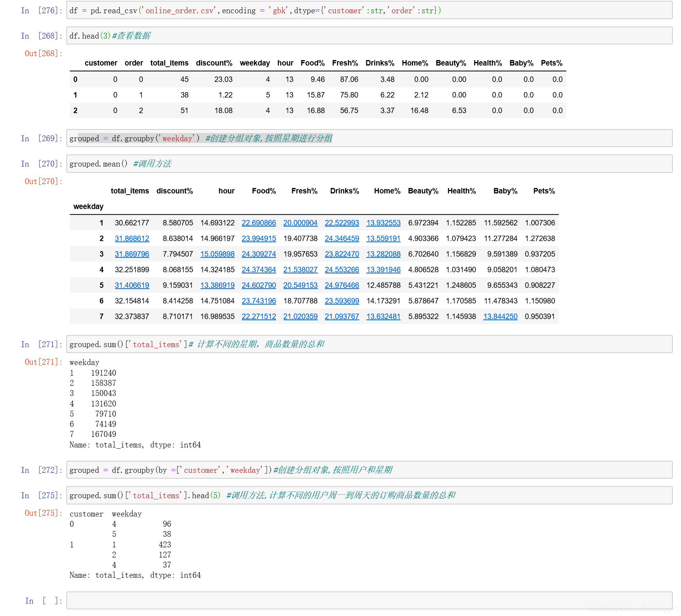Click the 16.48 Home% value

click(419, 110)
